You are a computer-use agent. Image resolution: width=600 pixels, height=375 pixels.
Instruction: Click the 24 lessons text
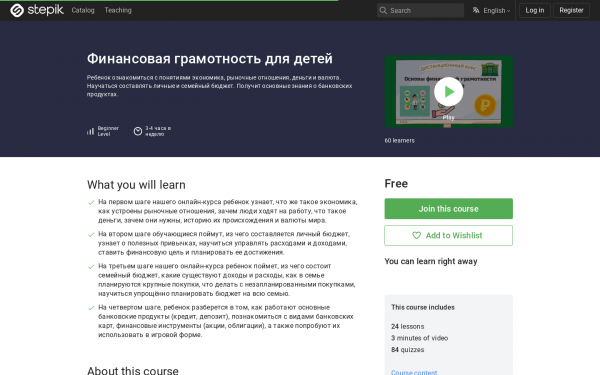pos(408,326)
